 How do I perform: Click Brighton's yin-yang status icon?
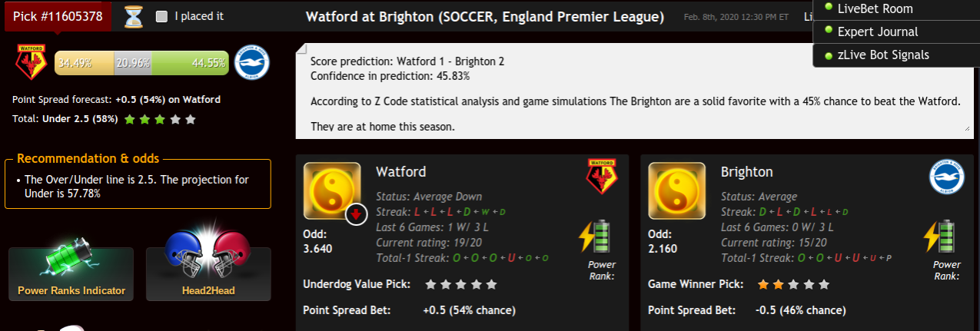pyautogui.click(x=677, y=191)
